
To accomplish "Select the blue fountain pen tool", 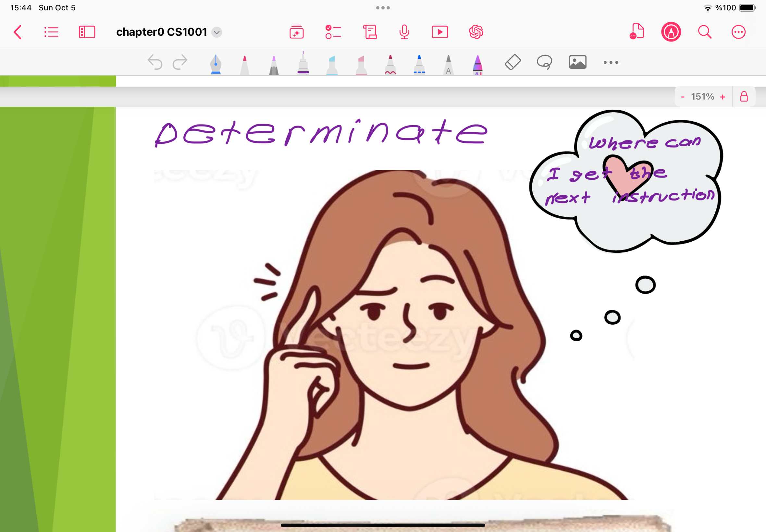I will pos(216,64).
